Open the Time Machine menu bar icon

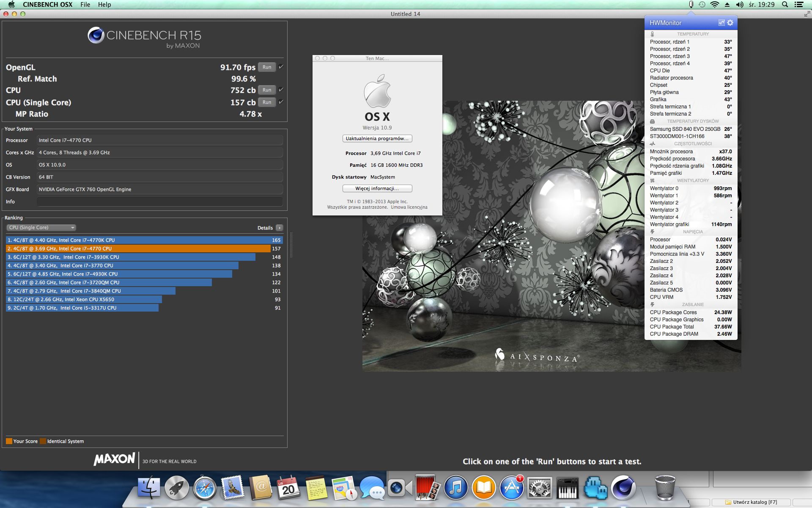click(x=702, y=5)
